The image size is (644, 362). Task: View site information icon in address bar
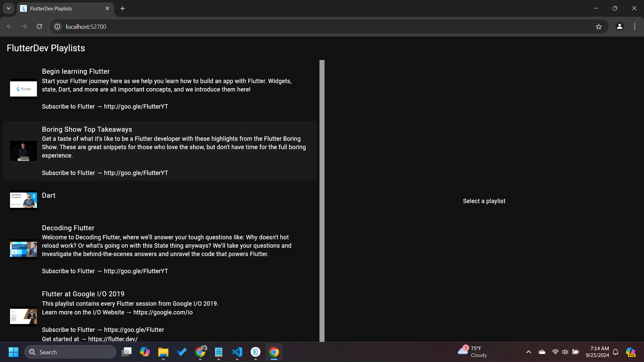coord(58,26)
